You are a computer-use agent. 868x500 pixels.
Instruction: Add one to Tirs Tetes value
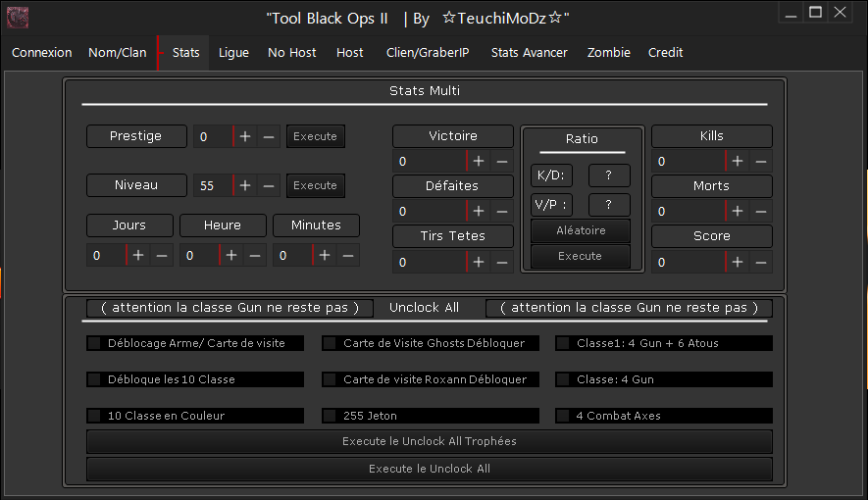point(479,262)
